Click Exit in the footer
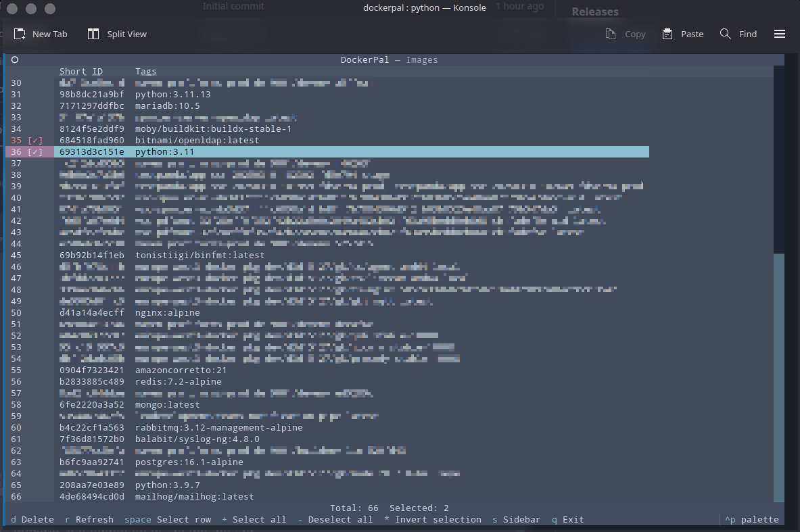The height and width of the screenshot is (532, 800). tap(568, 519)
